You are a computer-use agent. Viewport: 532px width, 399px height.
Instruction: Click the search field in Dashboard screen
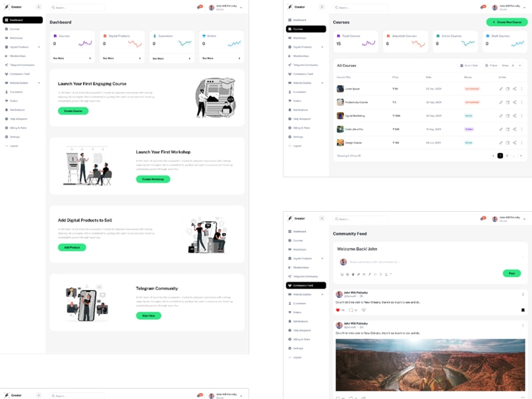pos(77,7)
